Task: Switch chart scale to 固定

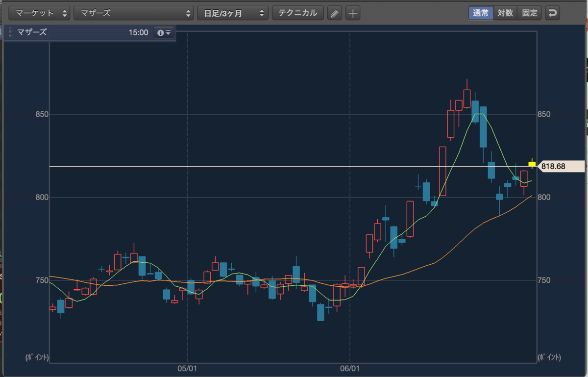Action: point(529,13)
